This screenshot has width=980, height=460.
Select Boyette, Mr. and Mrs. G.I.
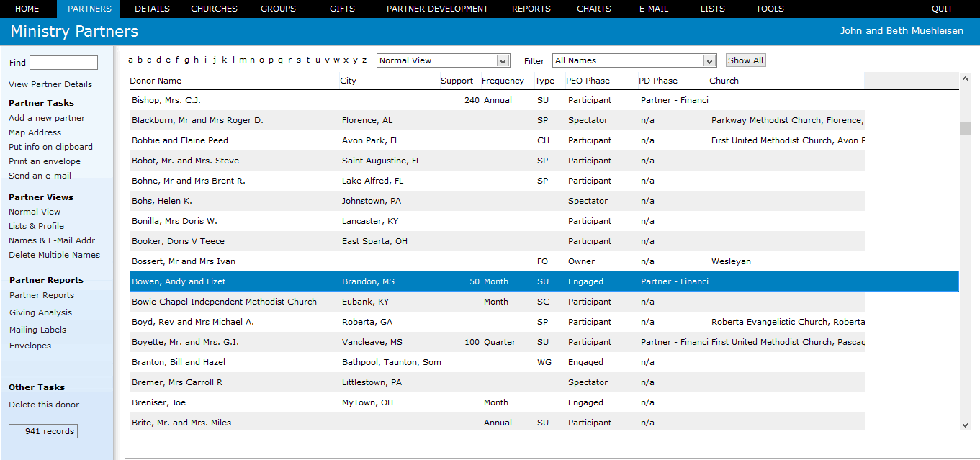point(497,342)
